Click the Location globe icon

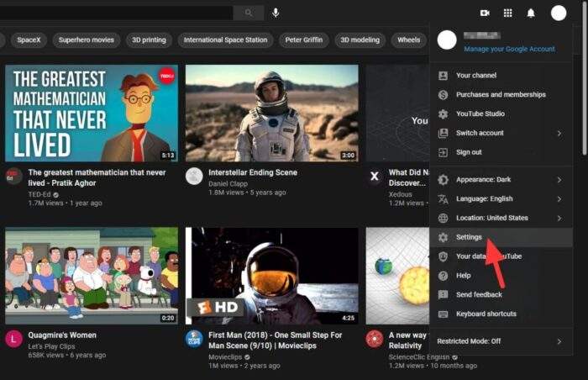[x=443, y=218]
